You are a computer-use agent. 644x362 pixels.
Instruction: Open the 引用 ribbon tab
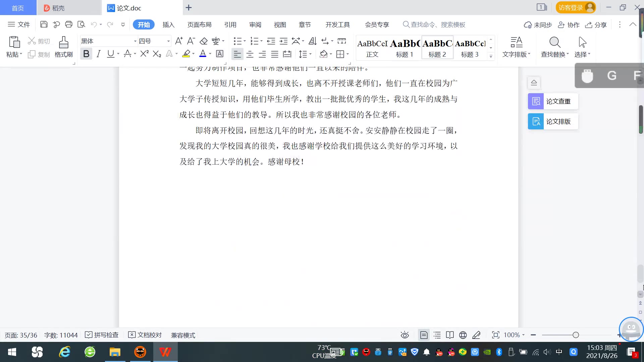point(230,25)
